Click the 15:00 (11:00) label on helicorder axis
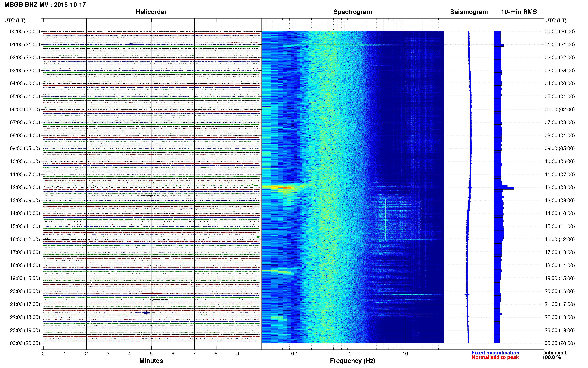This screenshot has height=368, width=588. 25,226
